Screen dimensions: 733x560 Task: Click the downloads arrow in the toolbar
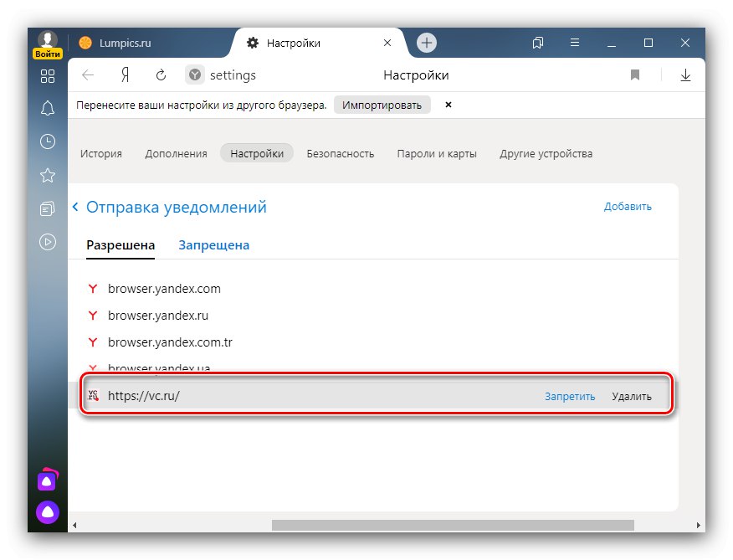point(685,74)
